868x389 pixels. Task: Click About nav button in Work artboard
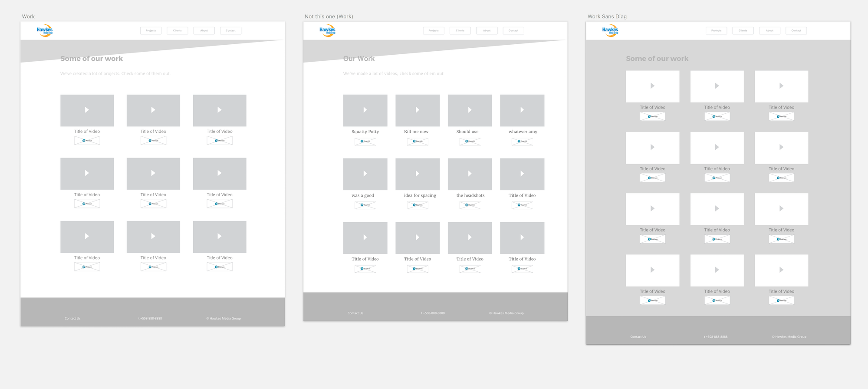(x=204, y=31)
